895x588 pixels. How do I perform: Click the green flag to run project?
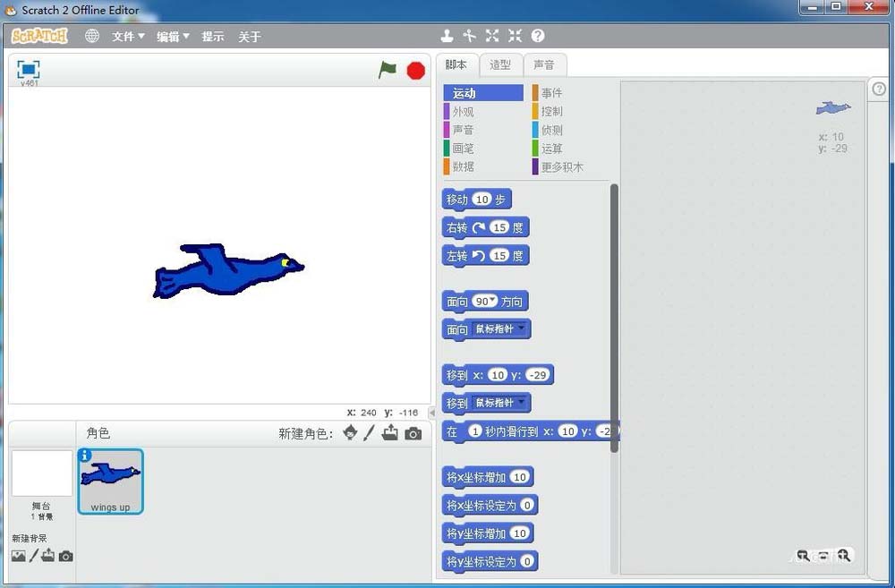tap(388, 70)
